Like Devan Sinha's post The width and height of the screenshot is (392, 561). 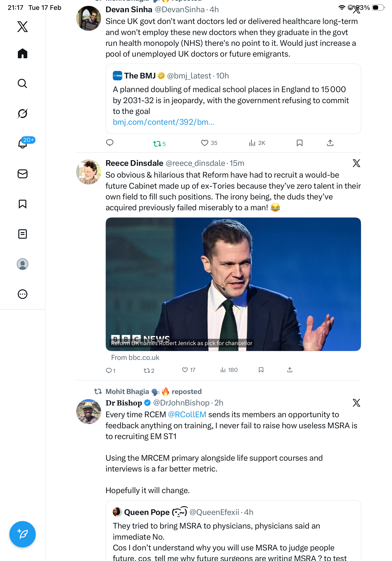pos(204,143)
